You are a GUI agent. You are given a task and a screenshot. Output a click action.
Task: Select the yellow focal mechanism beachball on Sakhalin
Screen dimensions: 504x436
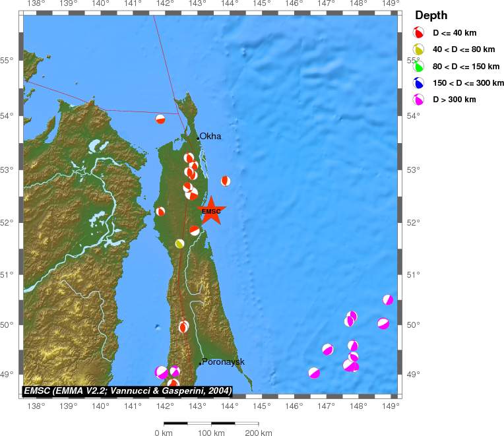[179, 243]
